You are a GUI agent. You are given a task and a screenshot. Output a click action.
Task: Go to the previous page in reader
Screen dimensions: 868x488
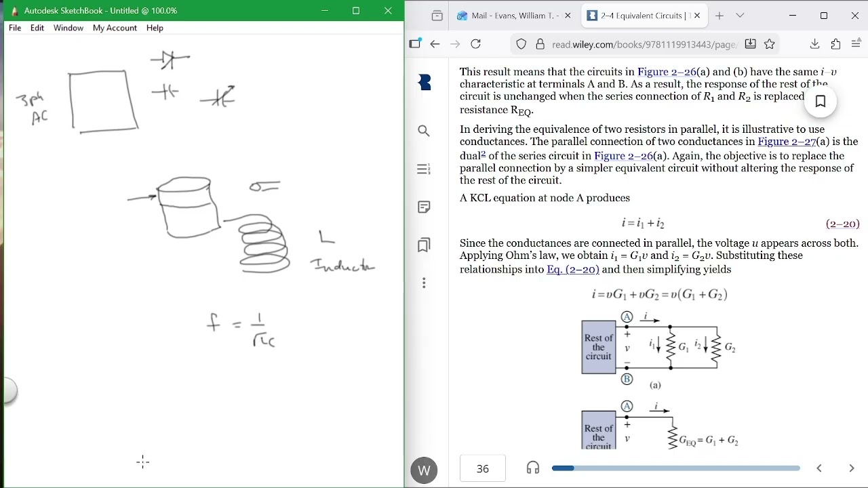click(x=819, y=468)
